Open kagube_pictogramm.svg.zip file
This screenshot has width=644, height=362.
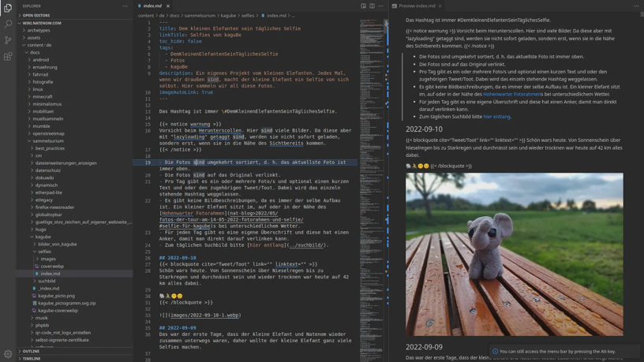coord(66,304)
